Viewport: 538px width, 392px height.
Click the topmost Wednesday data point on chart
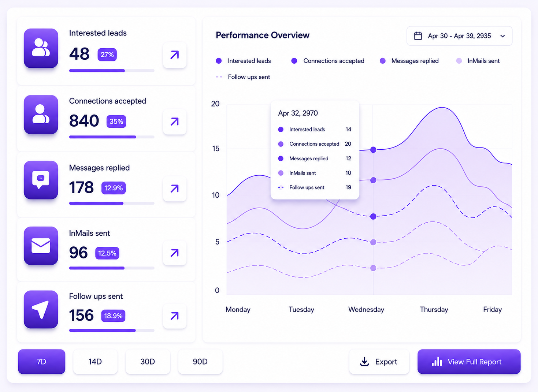pos(373,150)
